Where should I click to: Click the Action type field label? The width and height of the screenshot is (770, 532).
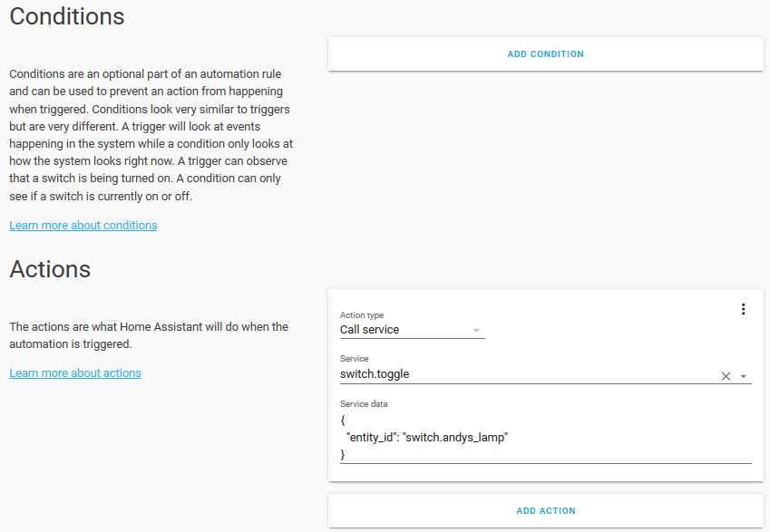tap(362, 315)
